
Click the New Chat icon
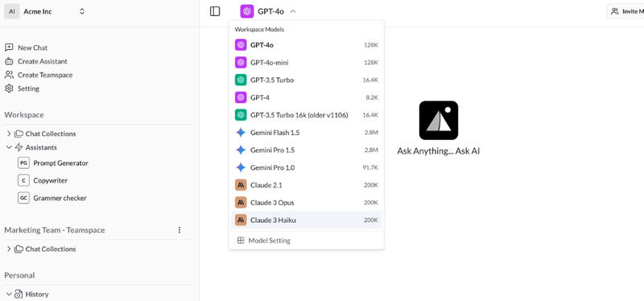coord(9,47)
